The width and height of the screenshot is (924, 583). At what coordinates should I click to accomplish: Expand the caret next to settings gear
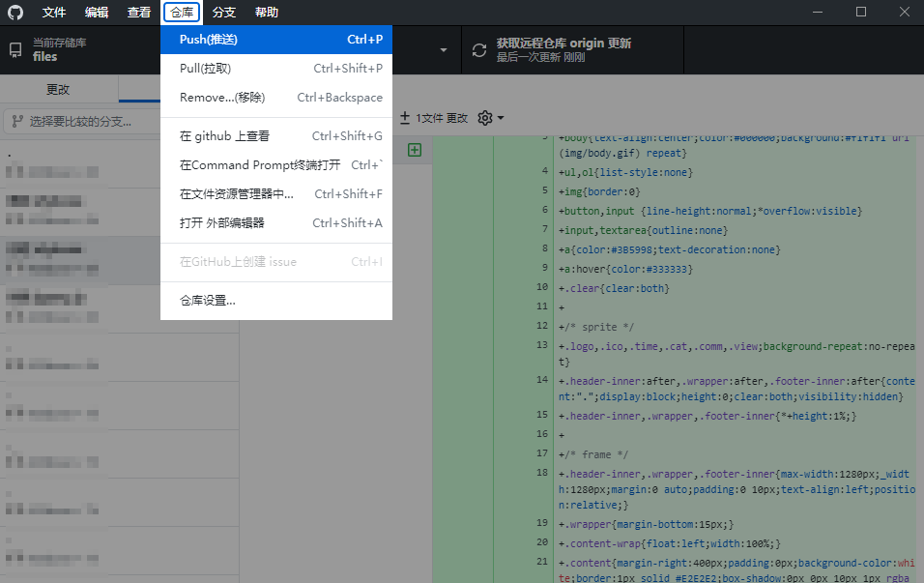pyautogui.click(x=501, y=119)
